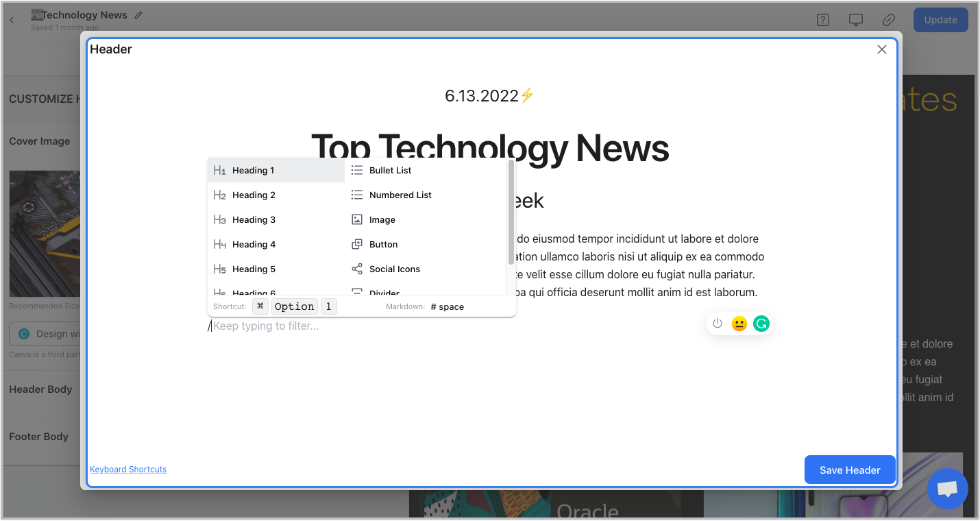Toggle the Grammarly power icon
This screenshot has height=521, width=980.
pyautogui.click(x=718, y=324)
